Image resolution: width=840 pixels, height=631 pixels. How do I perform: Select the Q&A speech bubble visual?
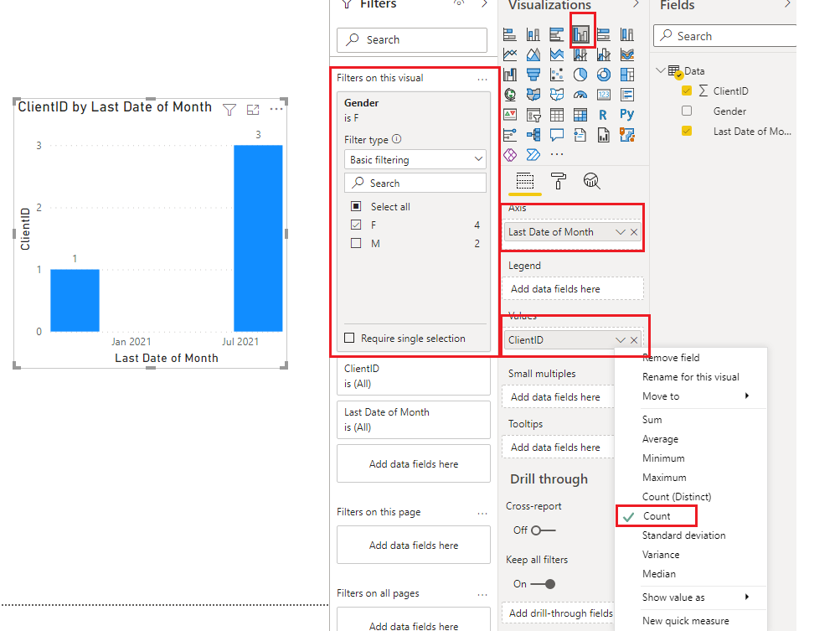click(x=557, y=135)
